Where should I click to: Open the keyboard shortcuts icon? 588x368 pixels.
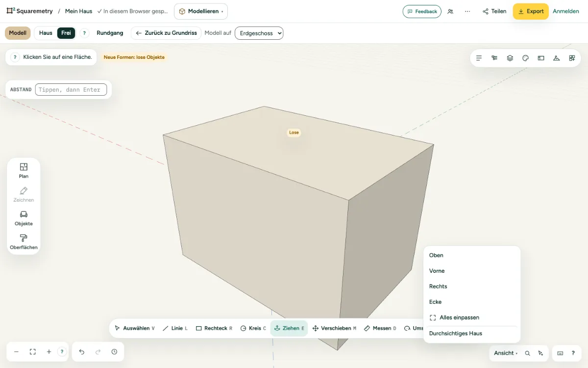pyautogui.click(x=560, y=353)
